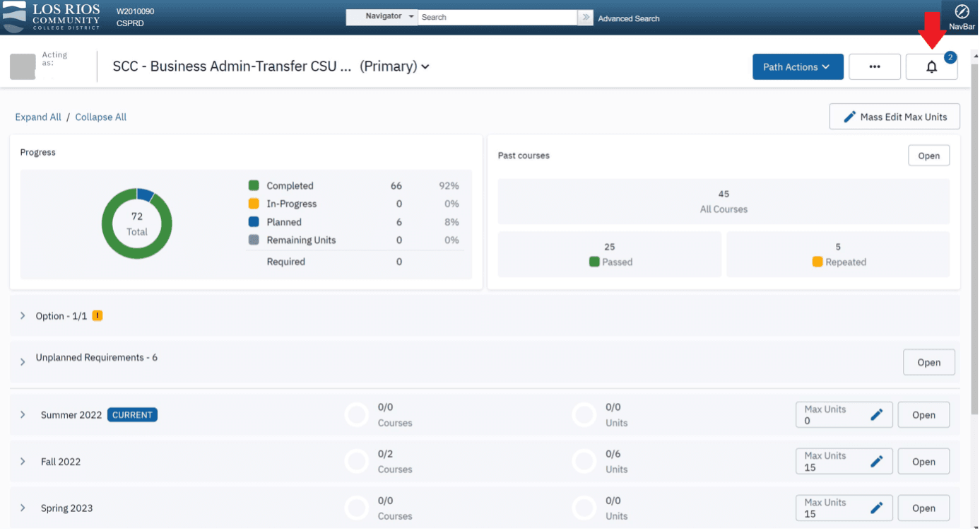Expand the Summer 2022 term row
This screenshot has height=531, width=980.
tap(23, 415)
